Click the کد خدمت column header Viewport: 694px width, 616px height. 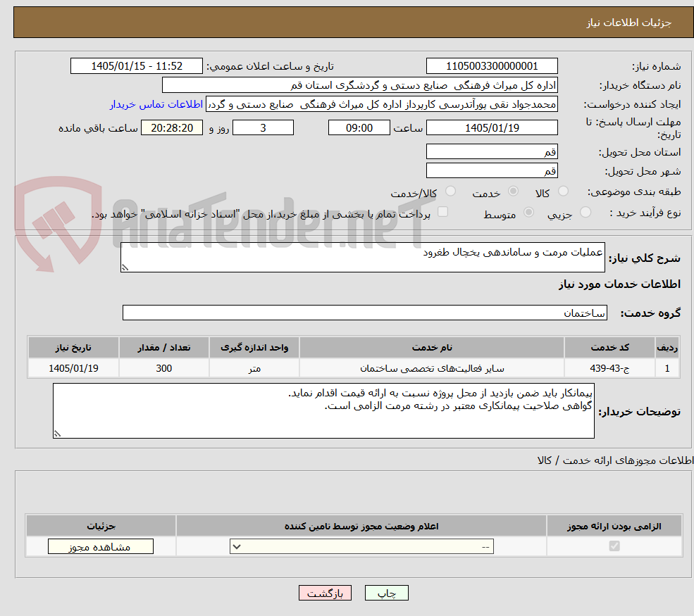[609, 348]
